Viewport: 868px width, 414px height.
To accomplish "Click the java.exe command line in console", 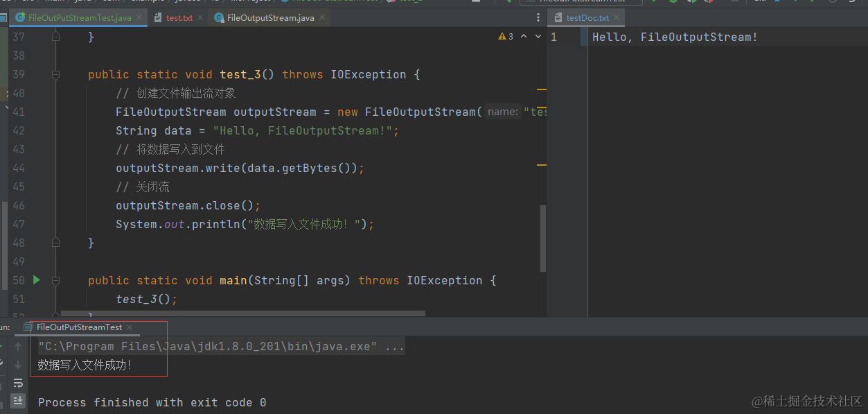I will [x=221, y=347].
